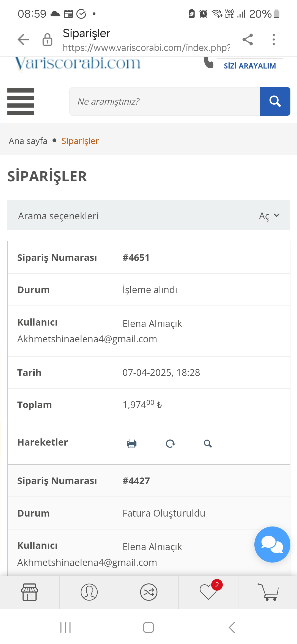297x644 pixels.
Task: Go to Ana sayfa breadcrumb
Action: 28,141
